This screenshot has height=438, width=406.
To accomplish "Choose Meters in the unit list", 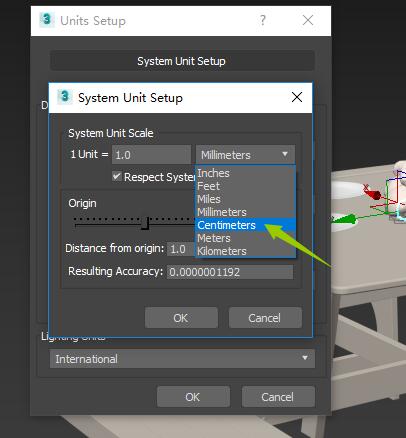I will click(245, 238).
